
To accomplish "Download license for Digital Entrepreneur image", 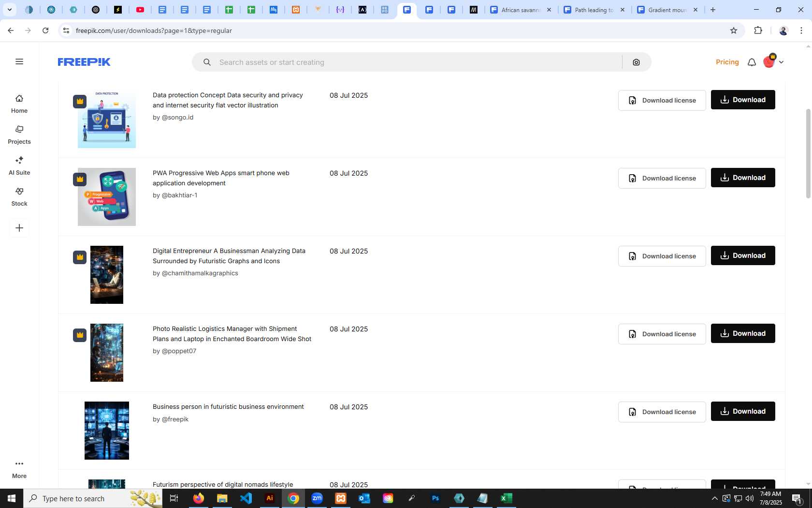I will tap(662, 256).
